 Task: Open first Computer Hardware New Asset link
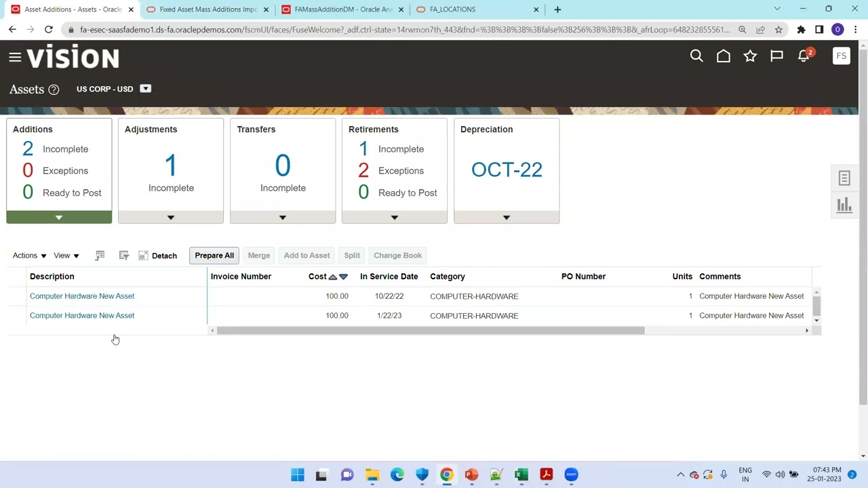pos(82,296)
